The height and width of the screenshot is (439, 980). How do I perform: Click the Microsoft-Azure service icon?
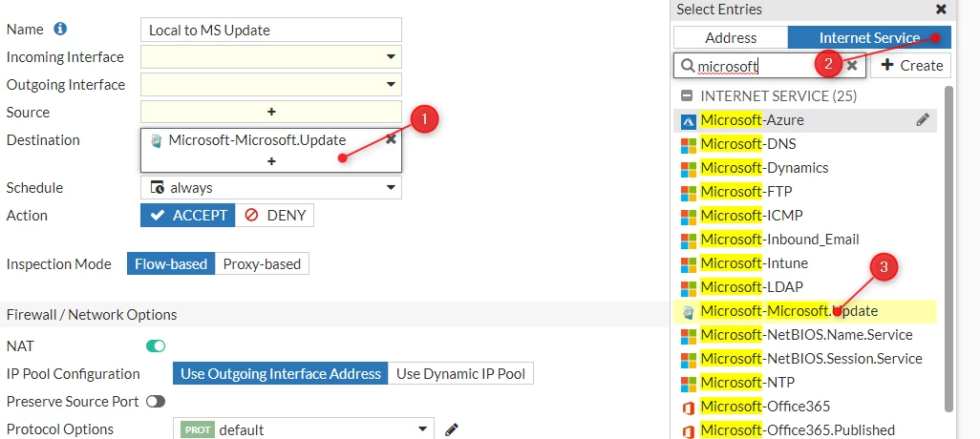[688, 120]
